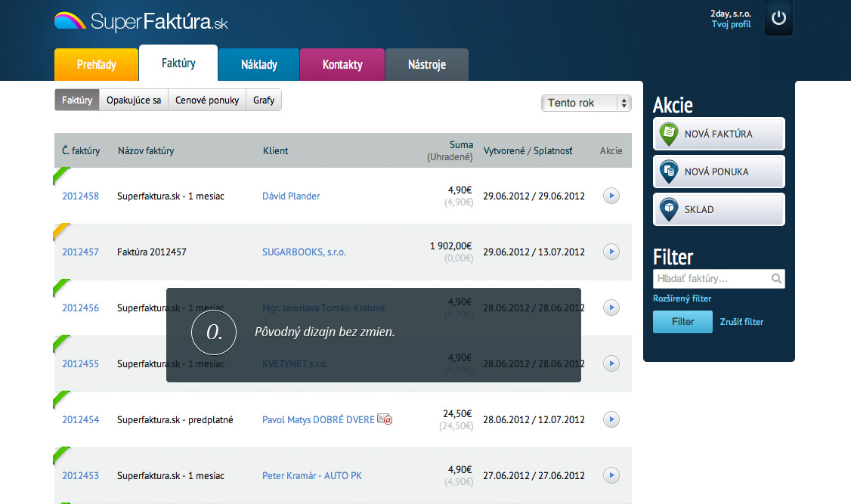Viewport: 851px width, 504px height.
Task: Open invoice number 2012455
Action: 80,364
